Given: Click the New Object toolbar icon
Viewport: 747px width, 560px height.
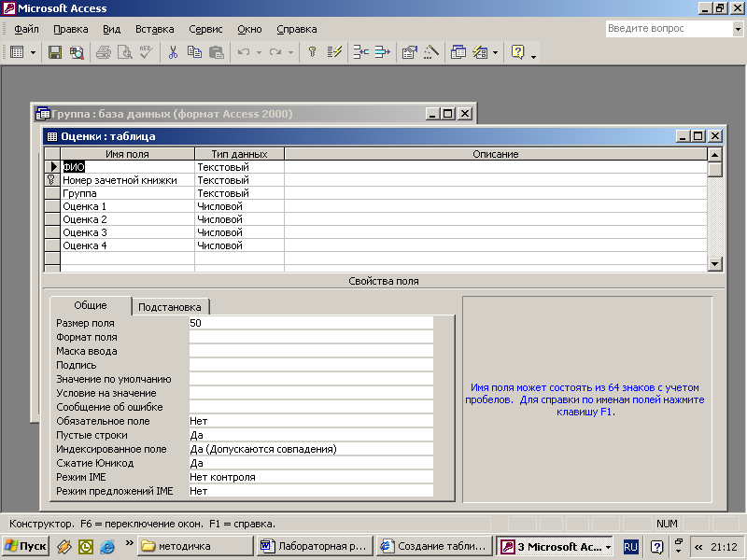Looking at the screenshot, I should (480, 52).
